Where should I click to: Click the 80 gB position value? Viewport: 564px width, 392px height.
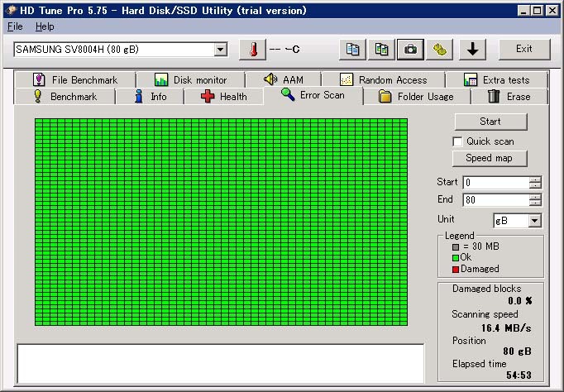tap(517, 351)
